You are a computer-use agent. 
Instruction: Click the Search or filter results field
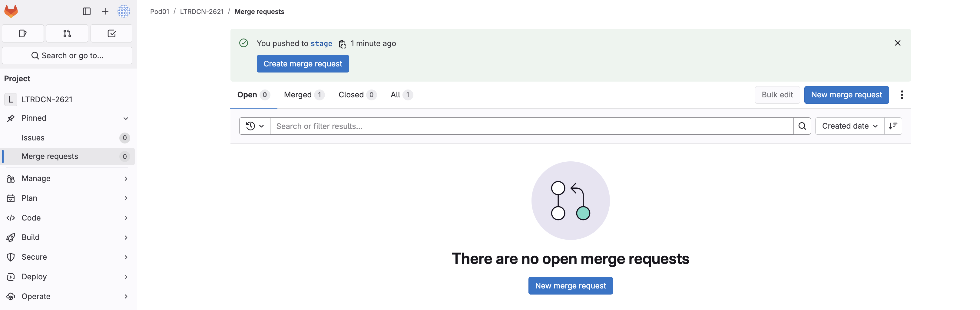tap(531, 126)
